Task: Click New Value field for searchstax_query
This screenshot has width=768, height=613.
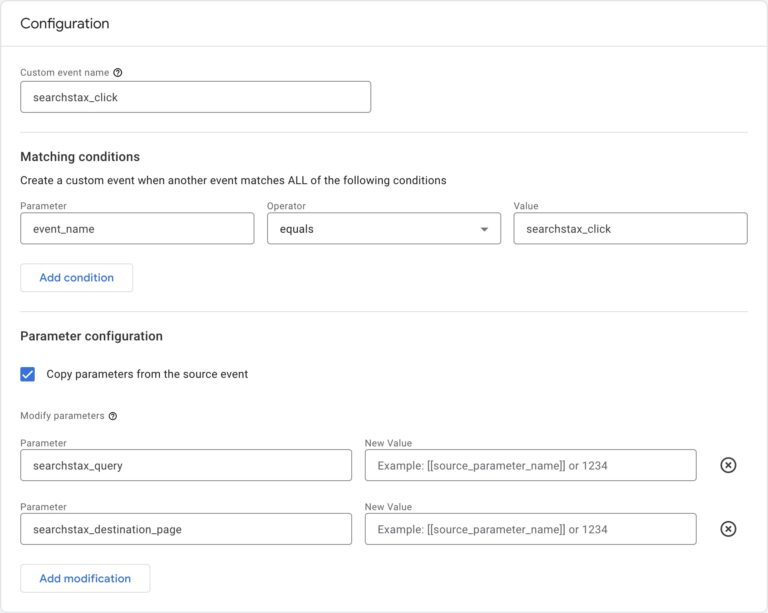Action: point(530,465)
